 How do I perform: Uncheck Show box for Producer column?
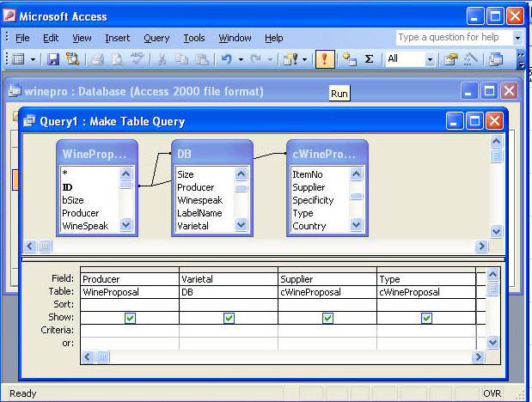coord(130,318)
